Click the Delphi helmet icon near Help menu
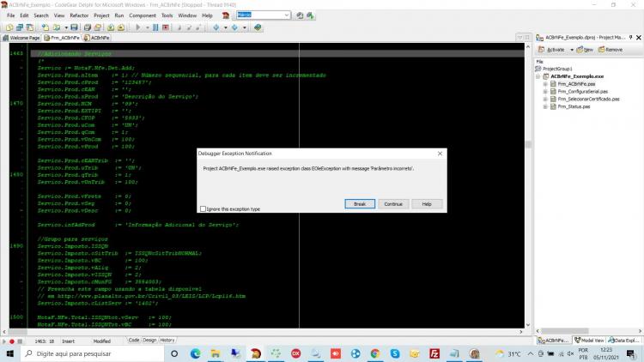The width and height of the screenshot is (644, 362). (226, 15)
